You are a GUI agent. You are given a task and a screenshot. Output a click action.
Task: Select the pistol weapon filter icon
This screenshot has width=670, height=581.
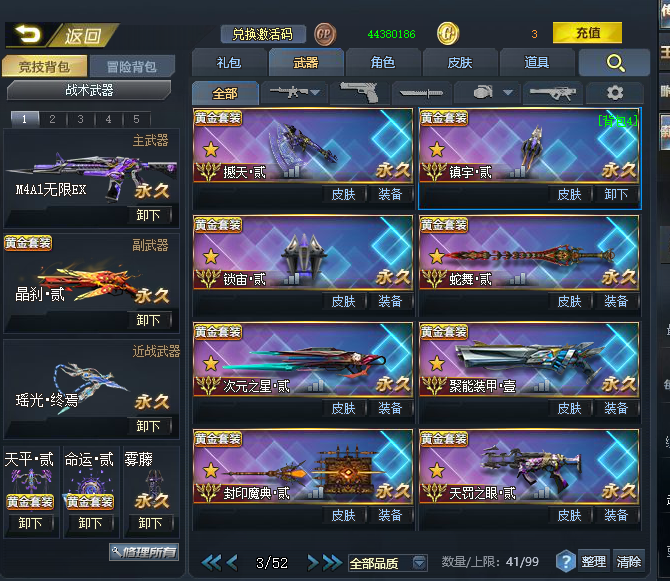coord(359,93)
